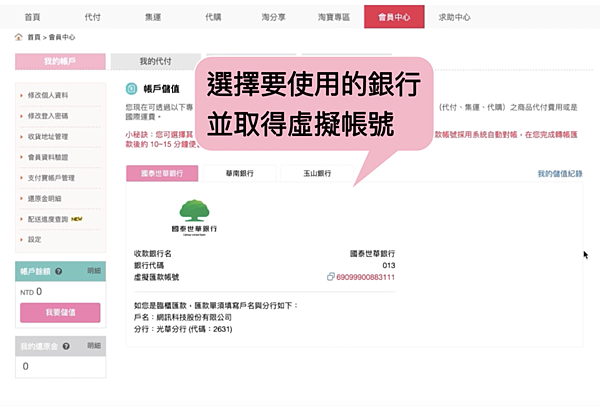
Task: Click the home icon in breadcrumb
Action: [18, 37]
